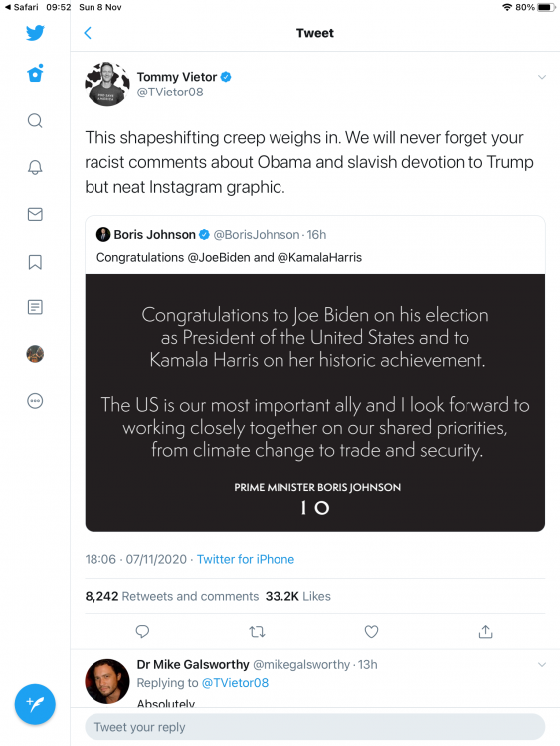Open the Messages envelope icon
Screen dimensions: 560x746
click(35, 214)
